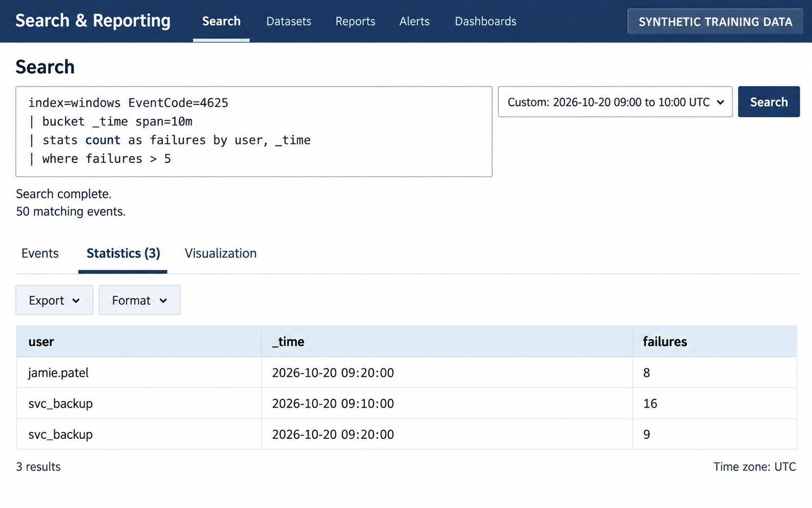Screen dimensions: 812x508
Task: Switch to the Visualization tab
Action: point(221,253)
